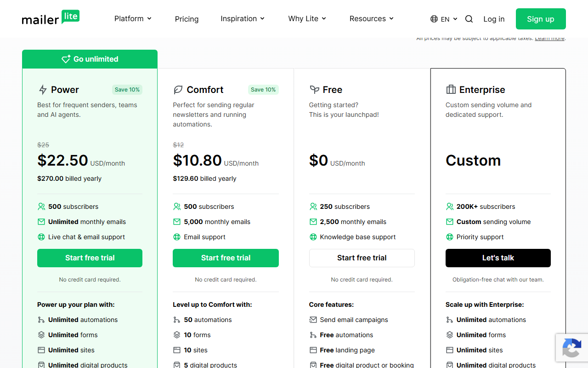Click envelope icon beside 5,000 monthly emails

(x=177, y=222)
